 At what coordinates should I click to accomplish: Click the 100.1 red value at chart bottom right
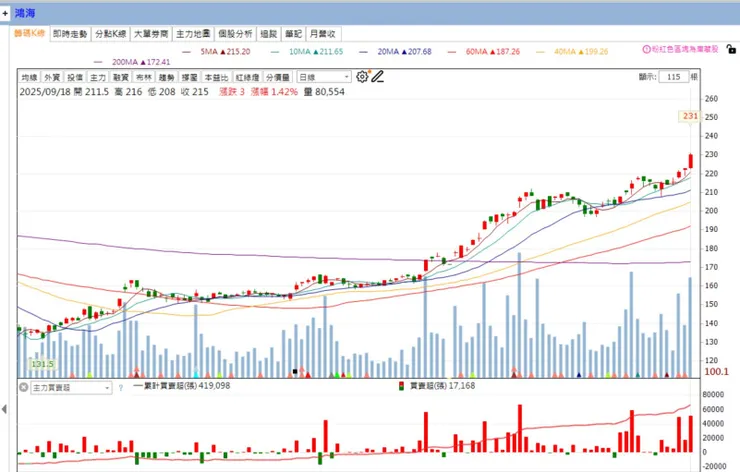tap(716, 372)
